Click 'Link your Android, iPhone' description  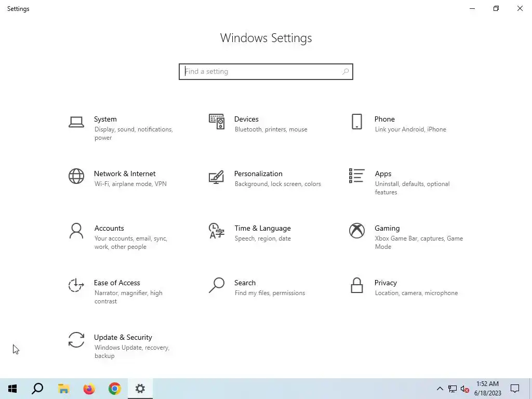[x=410, y=129]
